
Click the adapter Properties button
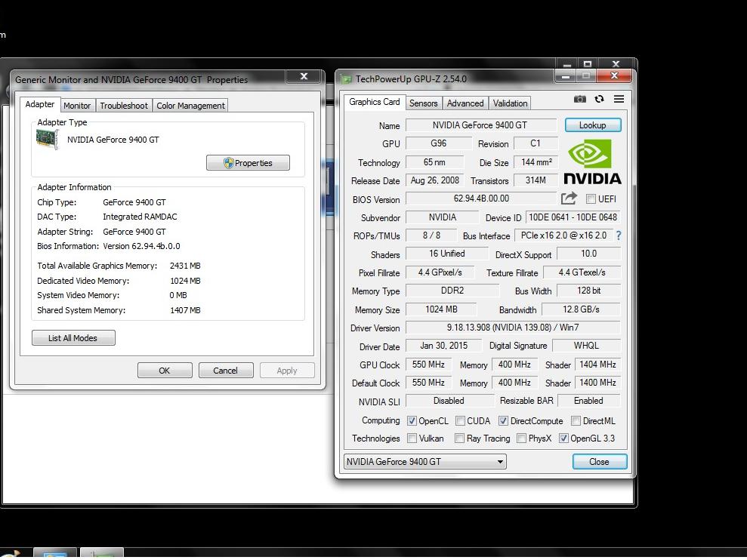[248, 163]
